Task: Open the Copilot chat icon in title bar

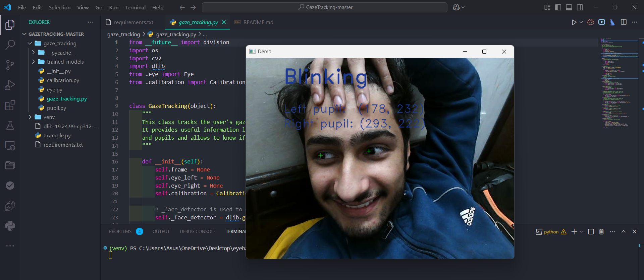Action: (456, 7)
